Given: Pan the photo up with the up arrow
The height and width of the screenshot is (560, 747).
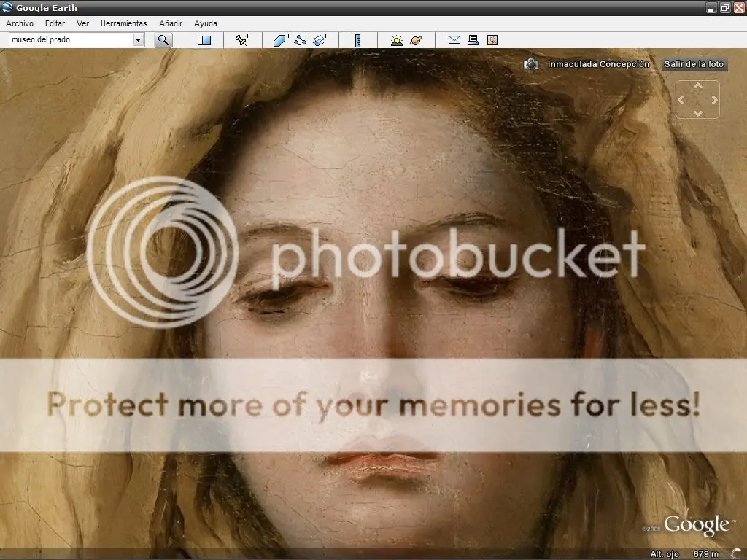Looking at the screenshot, I should click(x=697, y=86).
